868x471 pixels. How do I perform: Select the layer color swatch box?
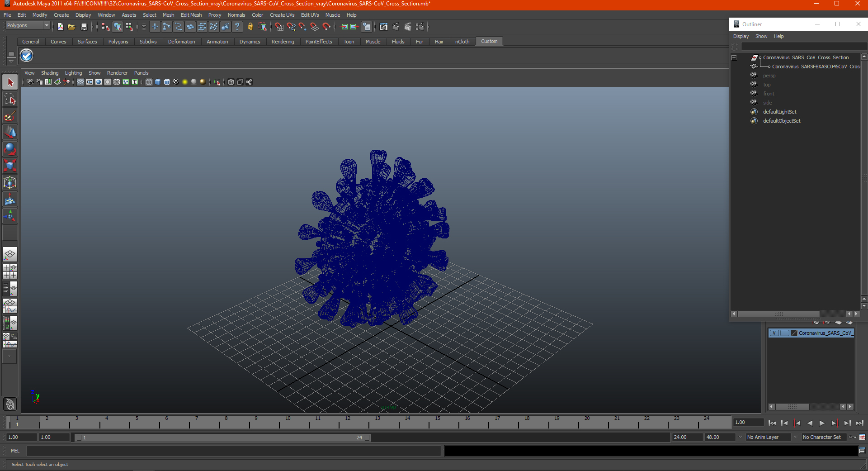point(794,333)
